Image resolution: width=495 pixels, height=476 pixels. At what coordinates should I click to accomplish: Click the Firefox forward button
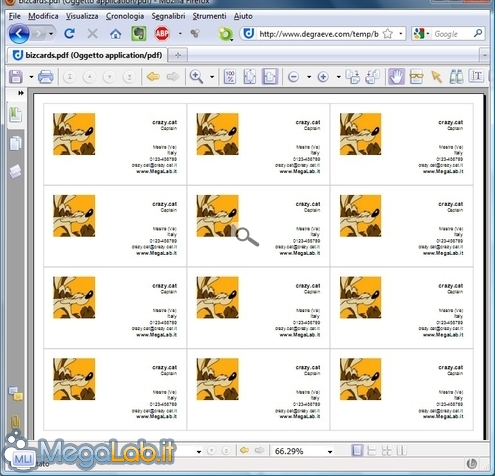(x=39, y=33)
